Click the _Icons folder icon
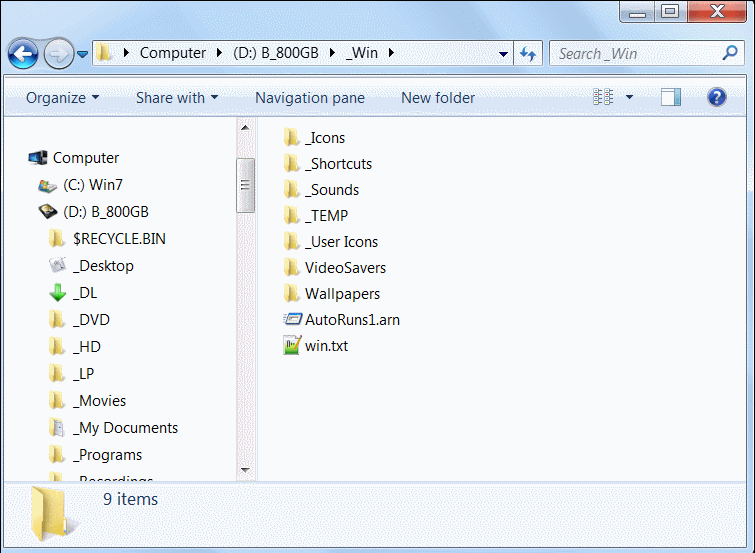 coord(292,138)
